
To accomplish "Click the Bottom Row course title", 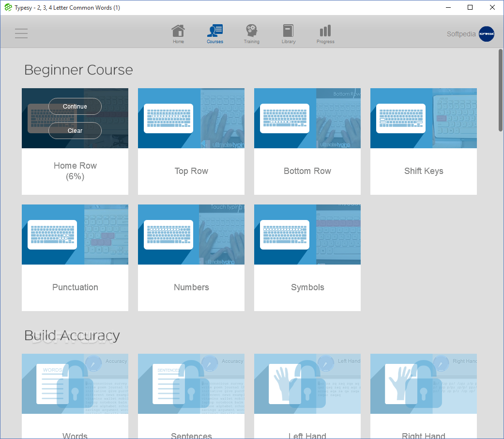I will click(307, 171).
